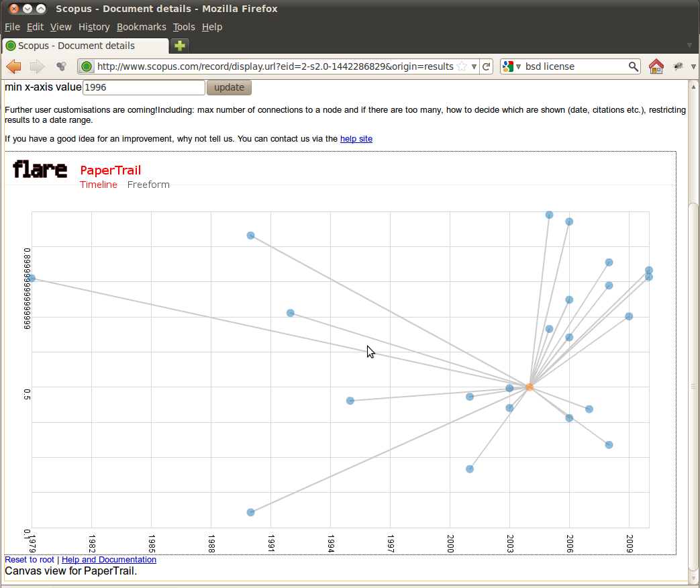Click the update button

click(x=229, y=87)
